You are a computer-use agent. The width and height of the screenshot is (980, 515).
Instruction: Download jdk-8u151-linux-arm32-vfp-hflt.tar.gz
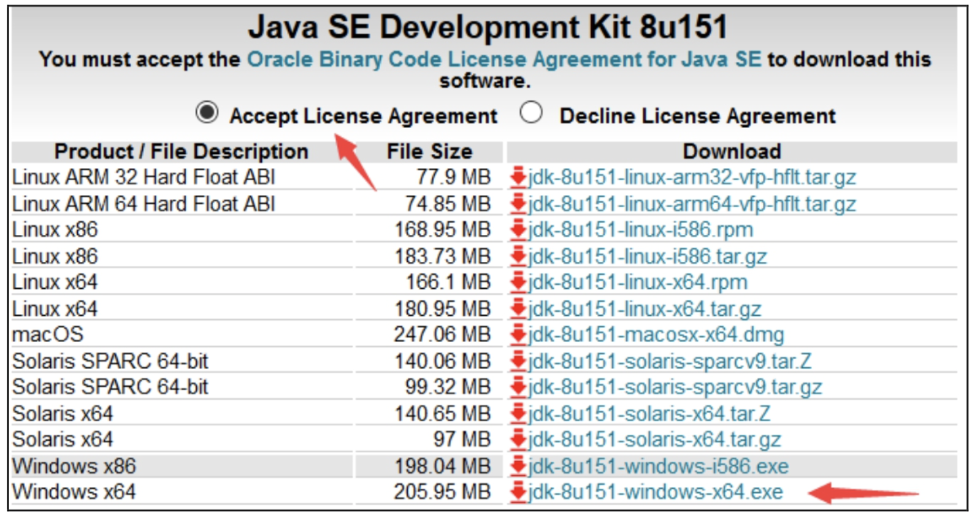[692, 177]
